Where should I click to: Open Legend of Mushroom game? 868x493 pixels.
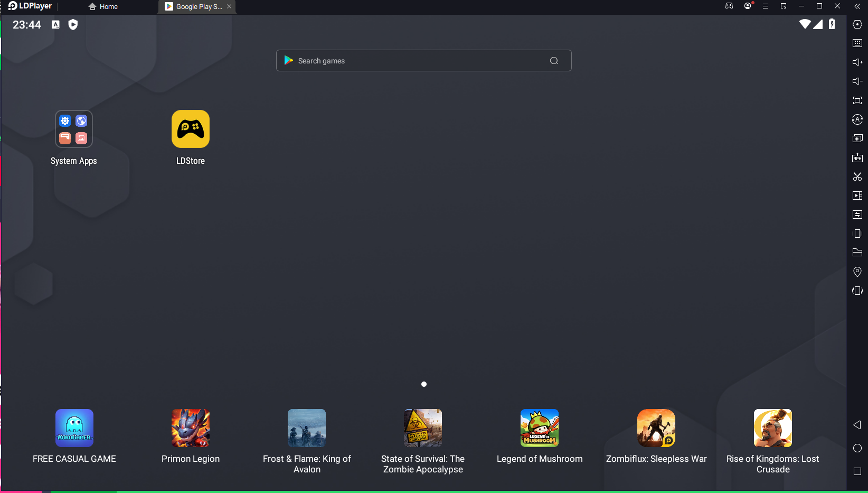coord(540,428)
